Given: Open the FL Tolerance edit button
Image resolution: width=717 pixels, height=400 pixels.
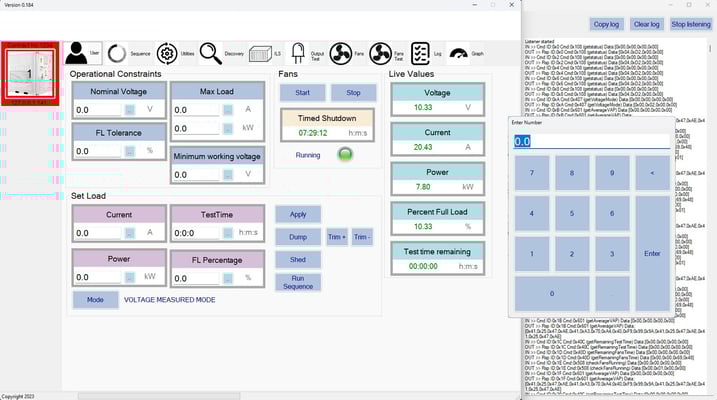Looking at the screenshot, I should (x=130, y=151).
